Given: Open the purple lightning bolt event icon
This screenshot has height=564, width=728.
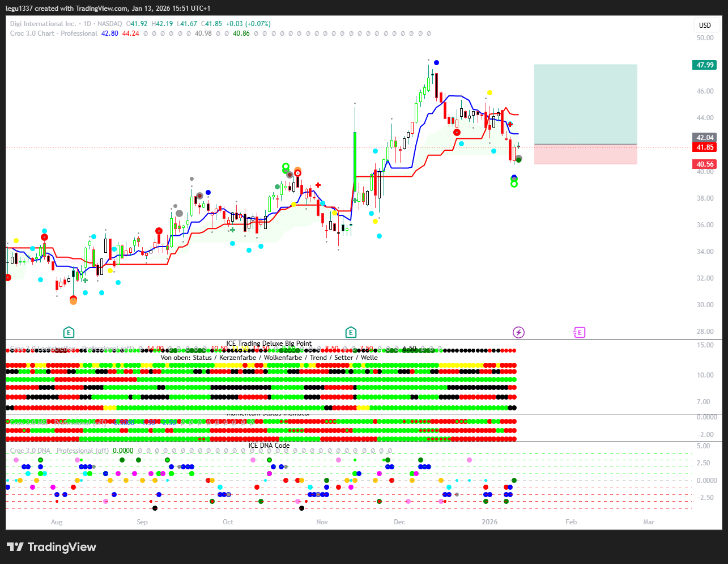Looking at the screenshot, I should tap(518, 332).
